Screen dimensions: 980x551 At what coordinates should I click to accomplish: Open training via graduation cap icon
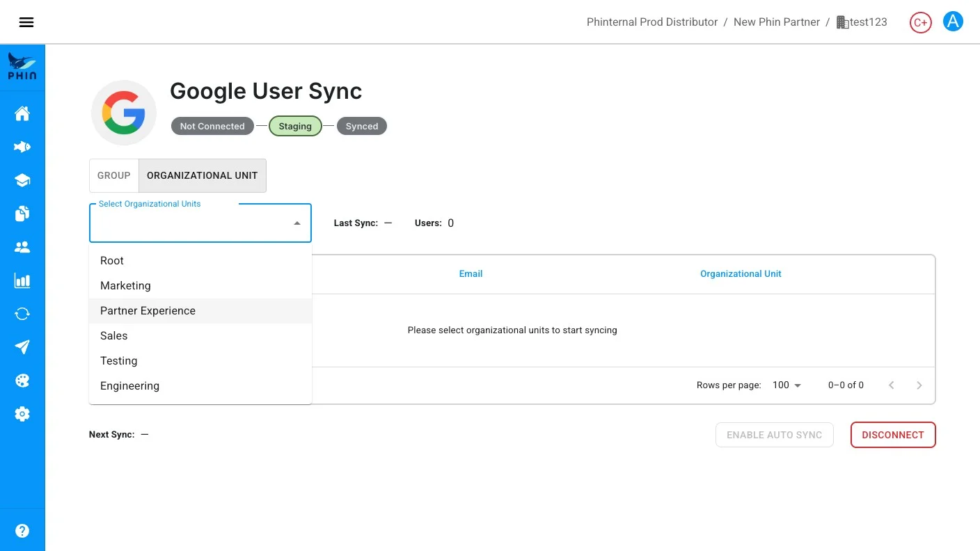click(22, 180)
